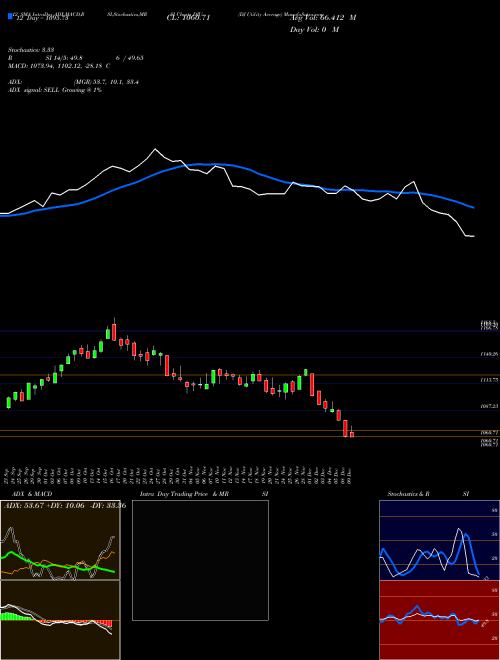500x660 pixels.
Task: Click the last red candlestick on the chart
Action: coord(352,434)
